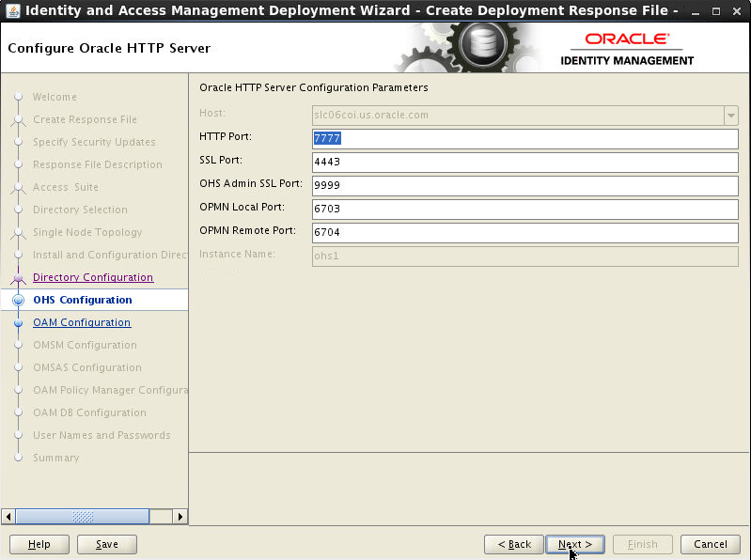Click the Summary step bullet icon
Viewport: 751px width, 560px height.
click(x=18, y=458)
